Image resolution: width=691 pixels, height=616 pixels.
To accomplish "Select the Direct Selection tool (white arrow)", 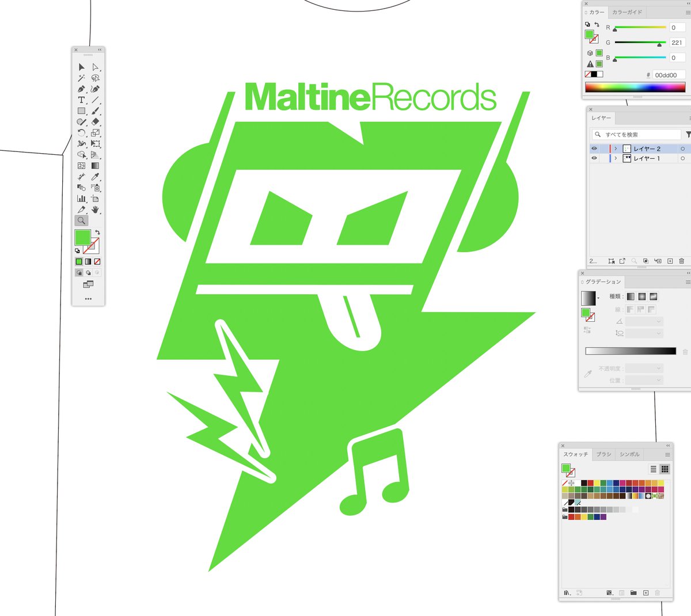I will (96, 67).
